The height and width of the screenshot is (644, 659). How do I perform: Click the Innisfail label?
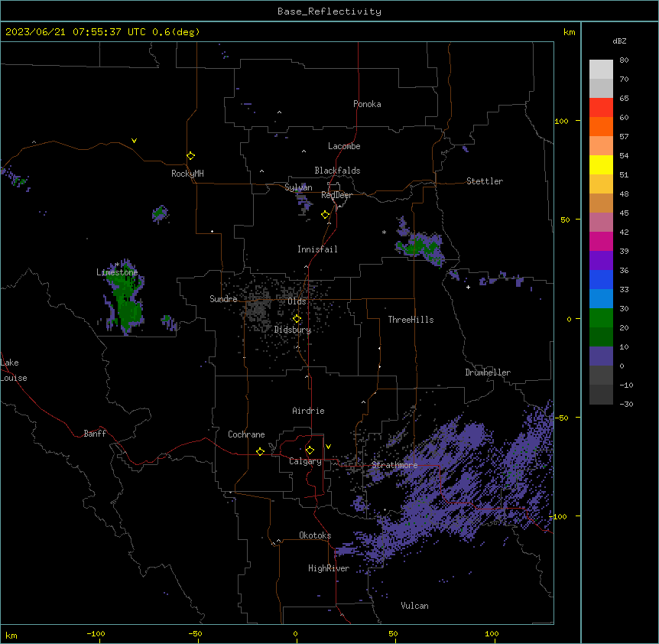[x=317, y=249]
